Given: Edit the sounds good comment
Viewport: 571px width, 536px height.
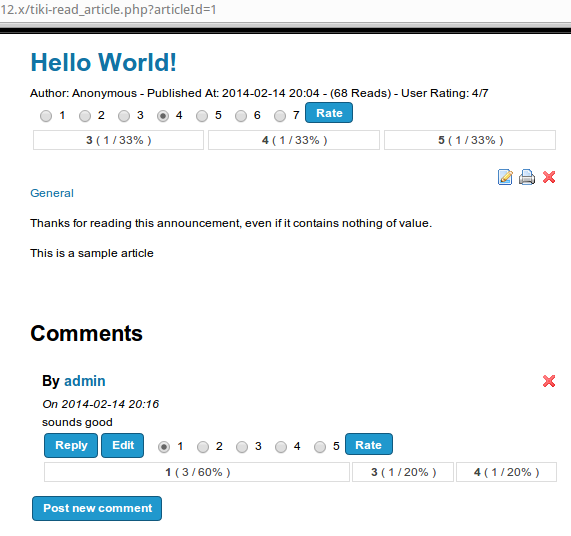Looking at the screenshot, I should pyautogui.click(x=123, y=445).
